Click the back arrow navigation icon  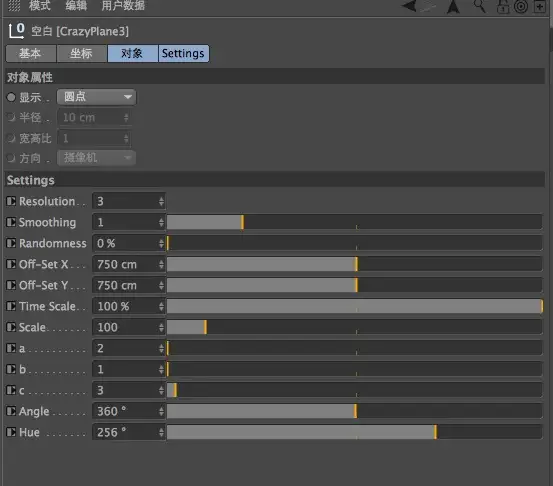coord(409,6)
